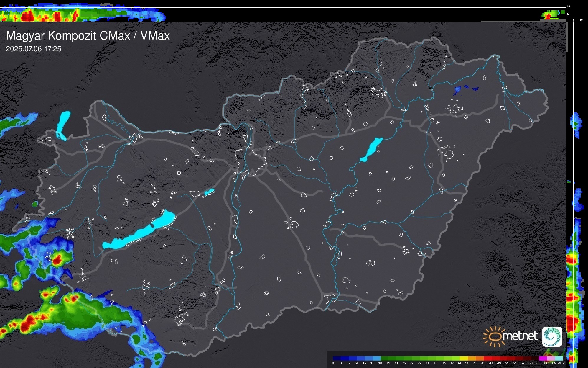Click the small blue echo in northeast Hungary

tap(457, 90)
